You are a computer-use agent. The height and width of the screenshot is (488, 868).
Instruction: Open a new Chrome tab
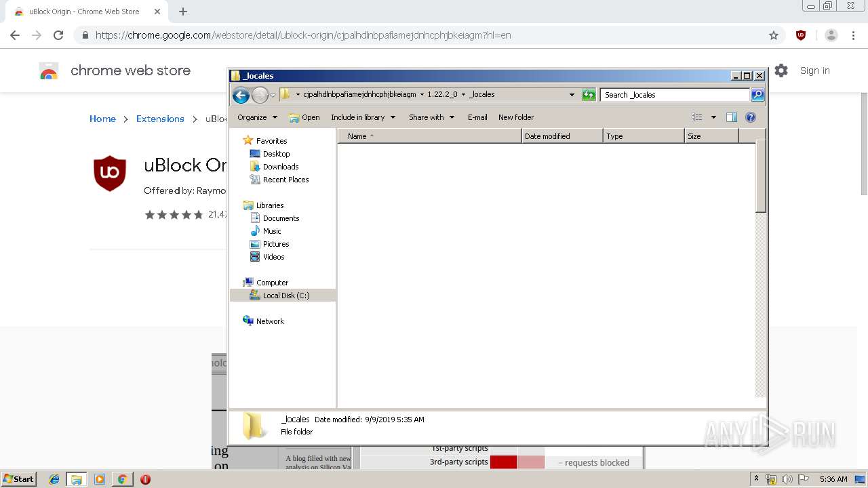click(x=183, y=12)
